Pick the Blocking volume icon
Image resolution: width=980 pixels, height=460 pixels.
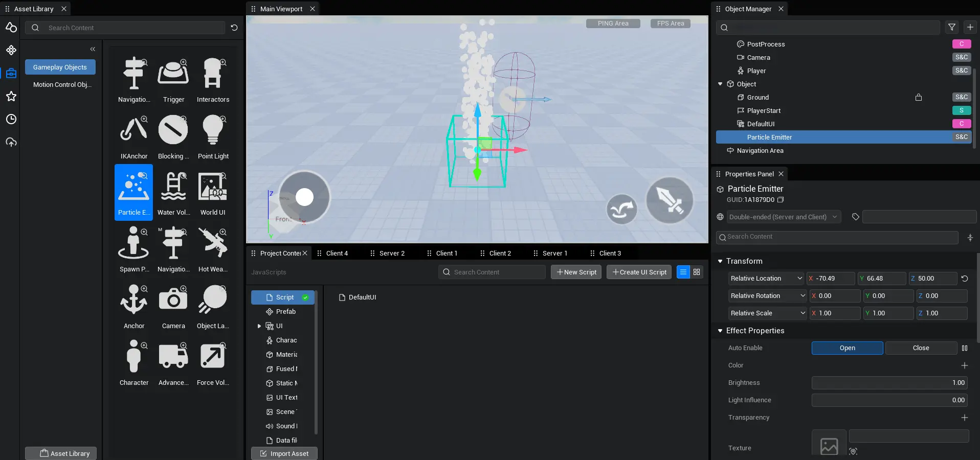pos(173,136)
